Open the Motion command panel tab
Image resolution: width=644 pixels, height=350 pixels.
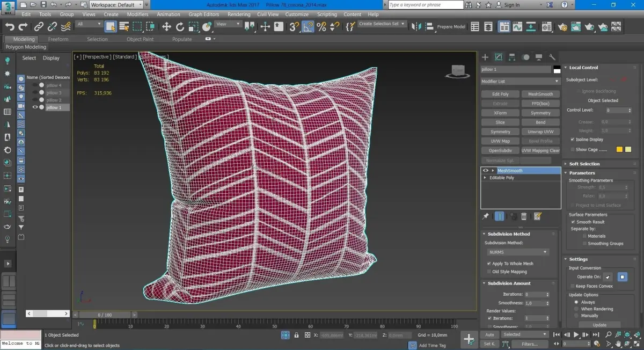pos(525,57)
